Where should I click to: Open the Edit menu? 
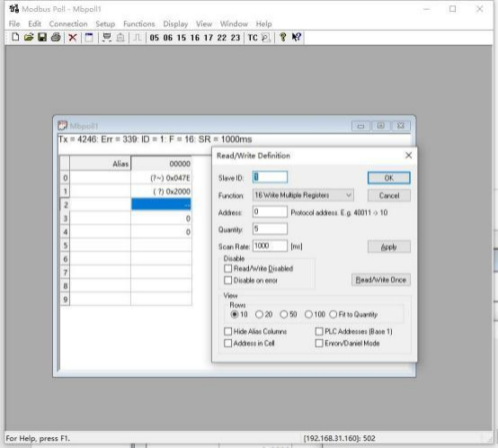pyautogui.click(x=34, y=23)
